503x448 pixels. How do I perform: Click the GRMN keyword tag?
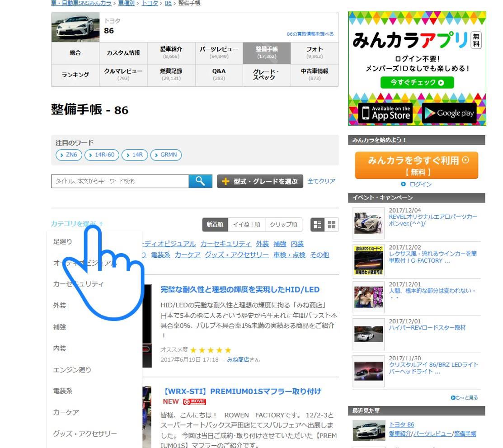point(166,155)
